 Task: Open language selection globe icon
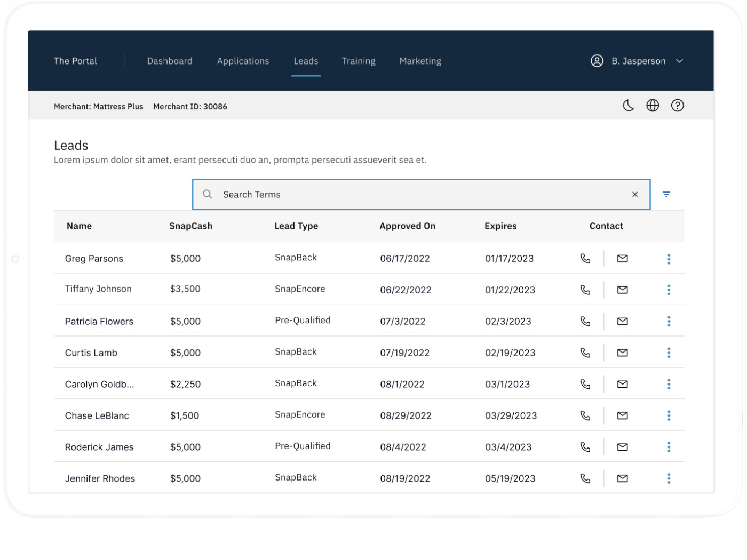coord(653,106)
